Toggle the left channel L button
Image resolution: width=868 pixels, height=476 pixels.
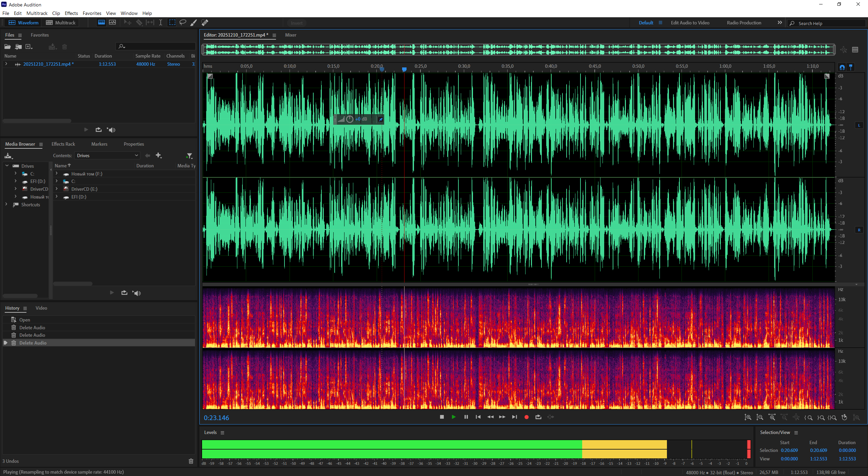(x=859, y=125)
